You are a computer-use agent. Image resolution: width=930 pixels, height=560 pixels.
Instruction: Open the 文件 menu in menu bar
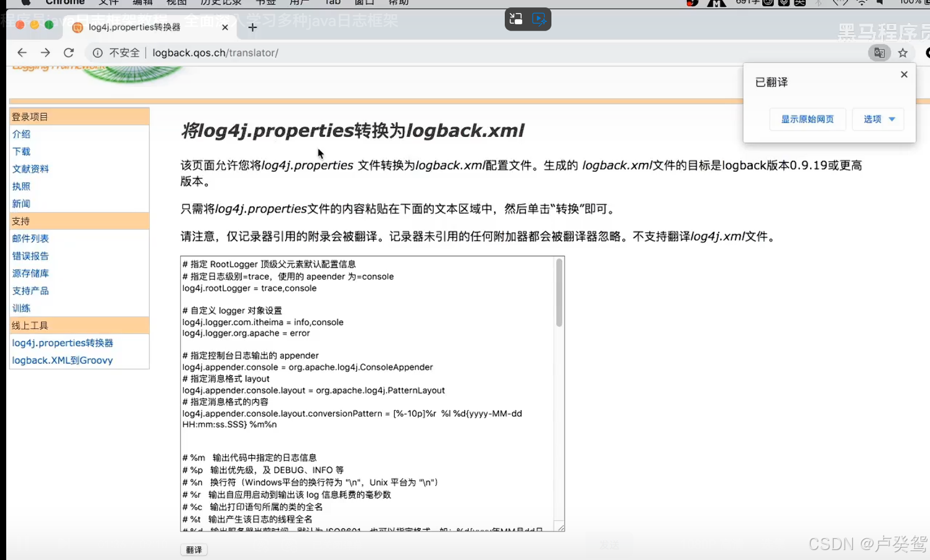(108, 2)
